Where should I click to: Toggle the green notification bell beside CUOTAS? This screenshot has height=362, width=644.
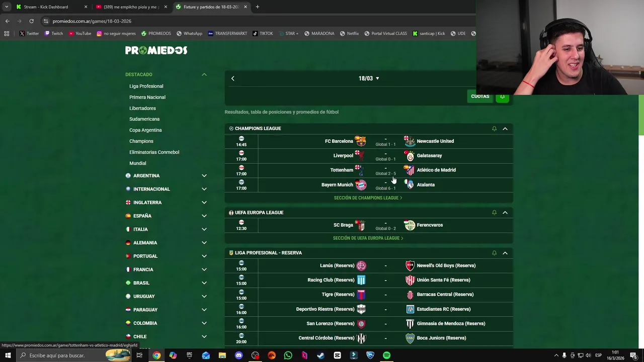[x=502, y=97]
